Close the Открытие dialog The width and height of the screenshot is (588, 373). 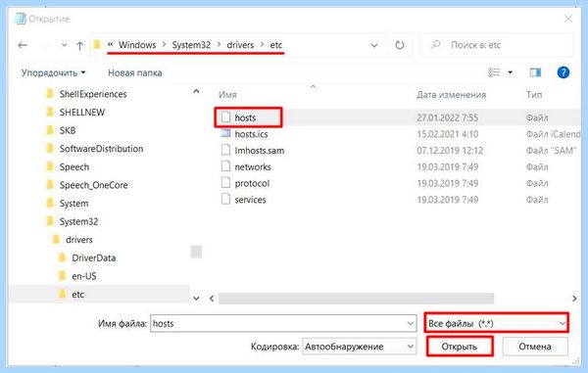coord(568,19)
